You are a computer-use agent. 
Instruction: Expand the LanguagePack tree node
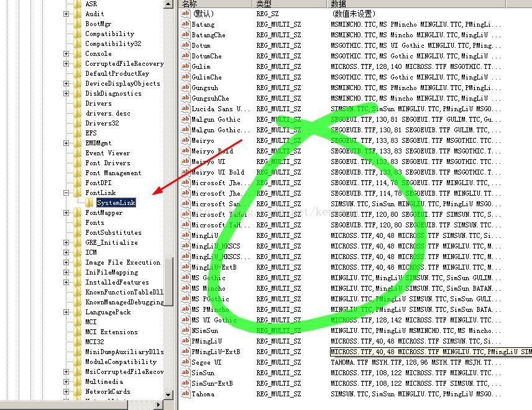[66, 312]
